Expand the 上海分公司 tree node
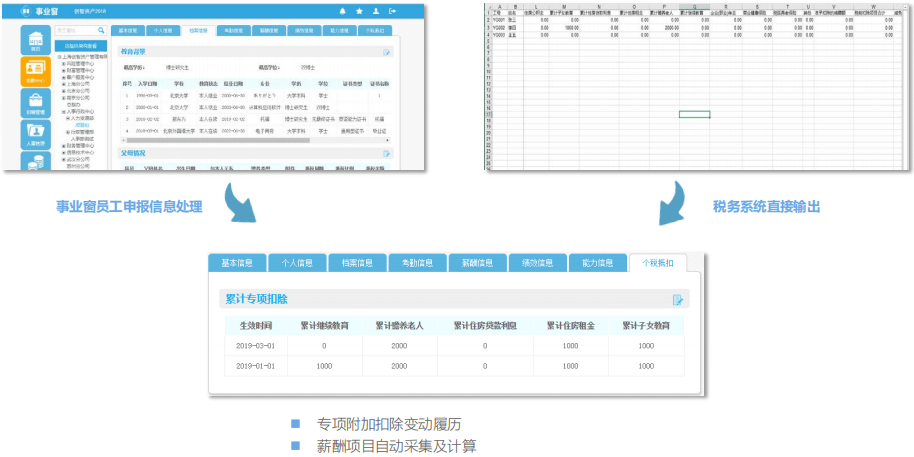Screen dimensions: 914x457 64,84
